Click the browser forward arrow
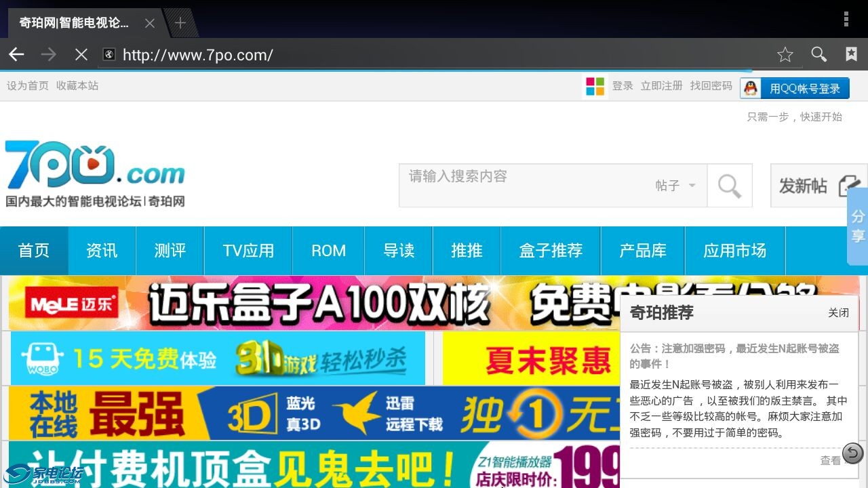The width and height of the screenshot is (868, 488). pyautogui.click(x=48, y=55)
